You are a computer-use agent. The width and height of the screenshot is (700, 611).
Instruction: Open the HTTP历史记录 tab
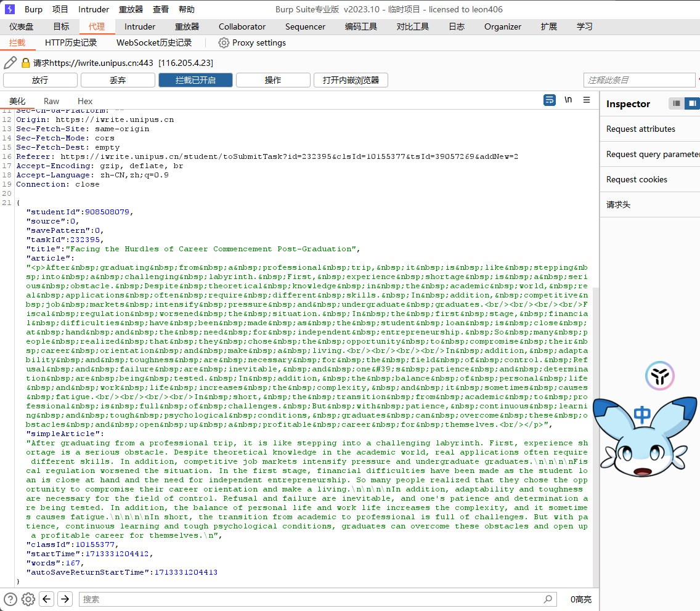pos(71,42)
